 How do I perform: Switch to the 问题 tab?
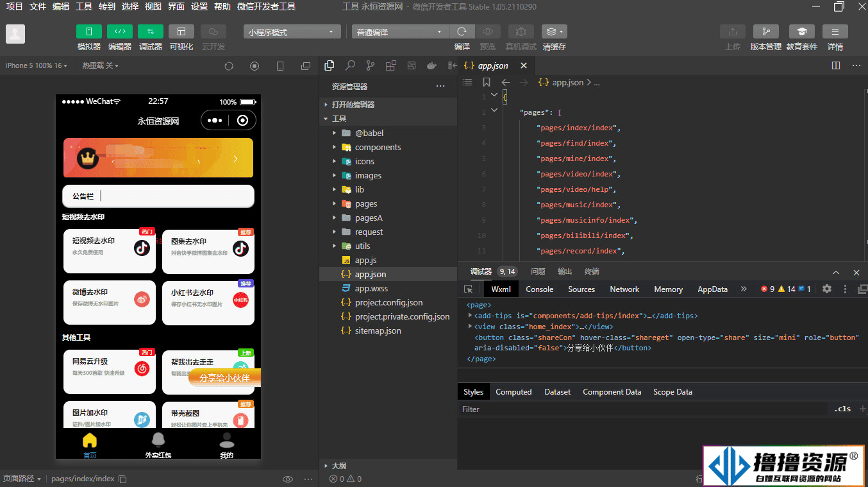pyautogui.click(x=538, y=271)
